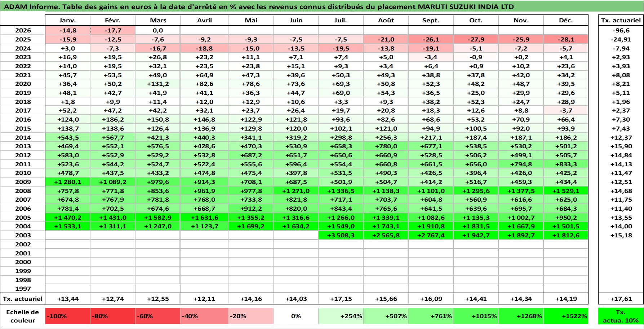Click the +2 565,8 cell in August 2003
This screenshot has width=644, height=329.
tap(386, 235)
